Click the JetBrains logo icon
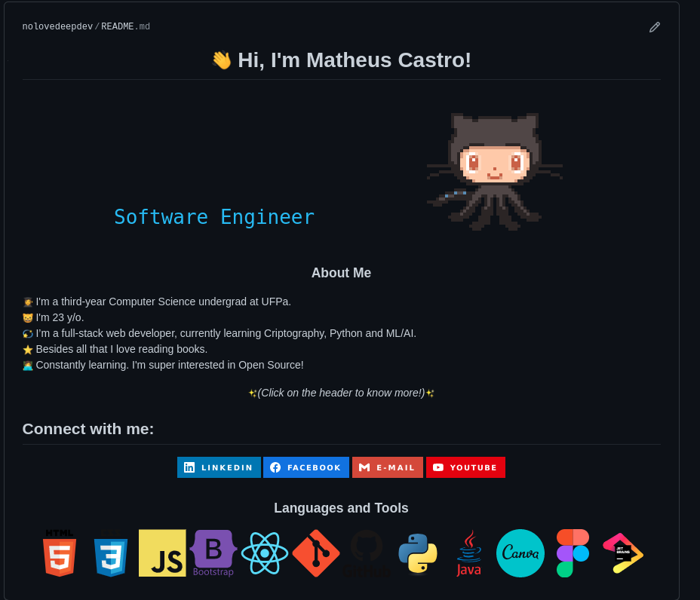 pos(623,553)
